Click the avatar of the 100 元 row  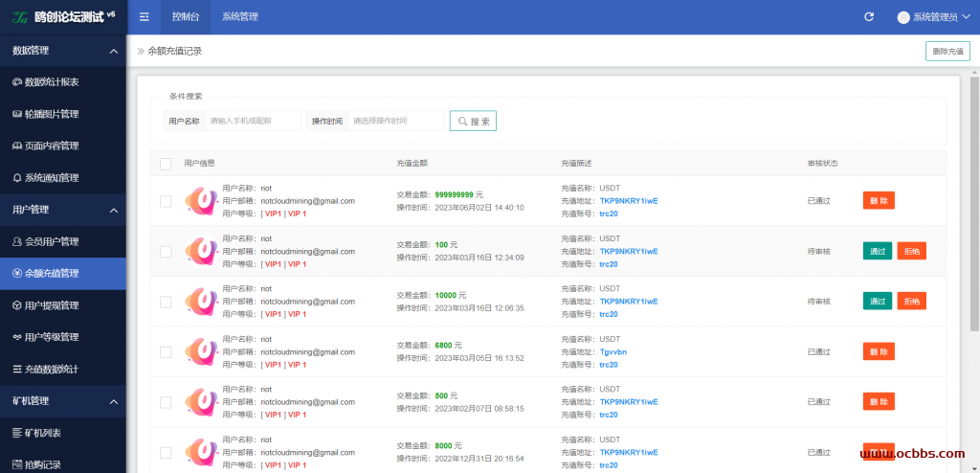pos(201,251)
